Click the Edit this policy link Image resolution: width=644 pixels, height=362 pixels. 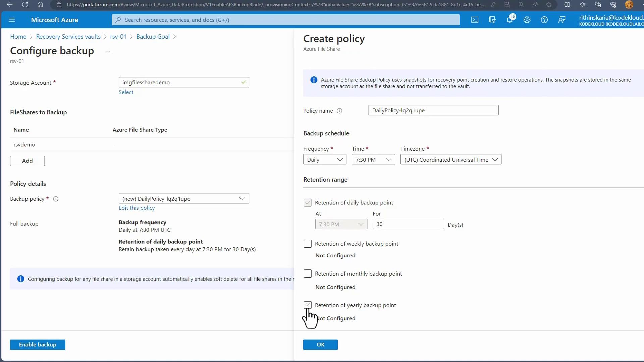pos(137,208)
